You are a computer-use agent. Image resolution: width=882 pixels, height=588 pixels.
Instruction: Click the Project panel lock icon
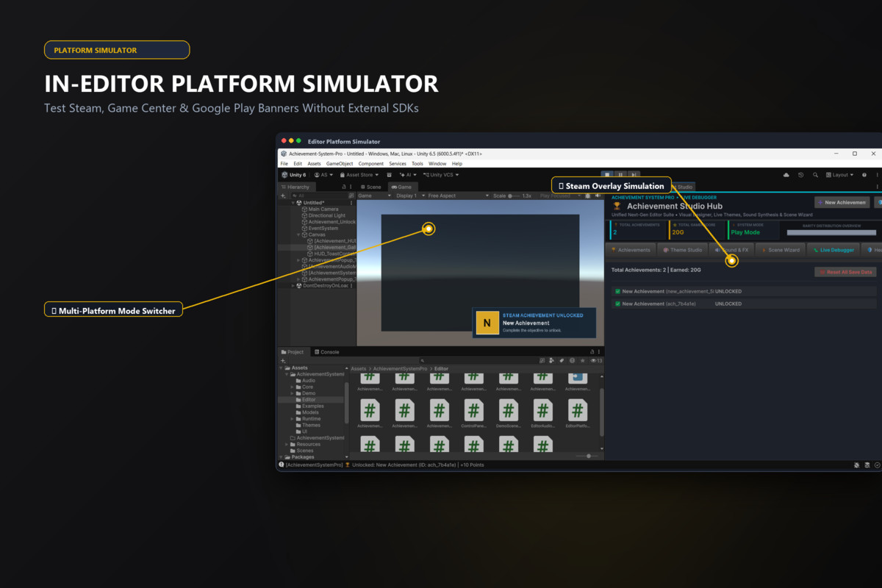[x=592, y=352]
